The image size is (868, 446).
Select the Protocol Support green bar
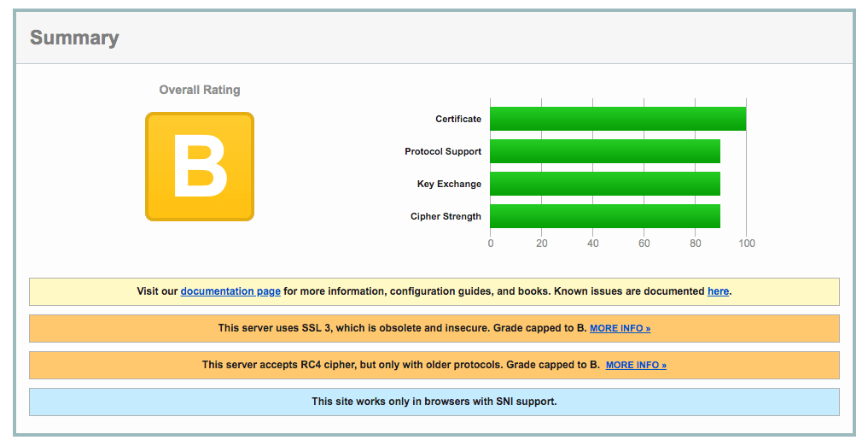point(604,151)
